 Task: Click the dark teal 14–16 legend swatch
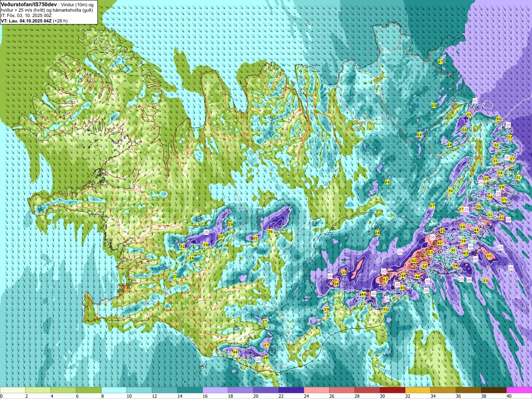[190, 390]
